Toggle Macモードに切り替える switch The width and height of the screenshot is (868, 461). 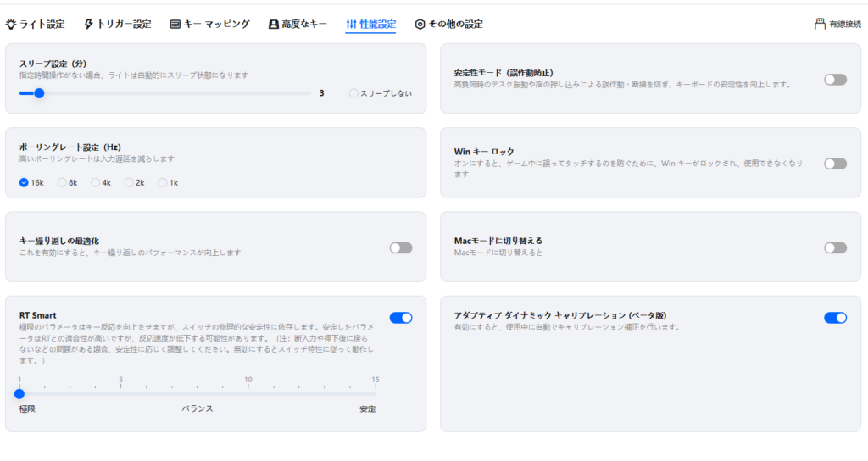point(834,247)
